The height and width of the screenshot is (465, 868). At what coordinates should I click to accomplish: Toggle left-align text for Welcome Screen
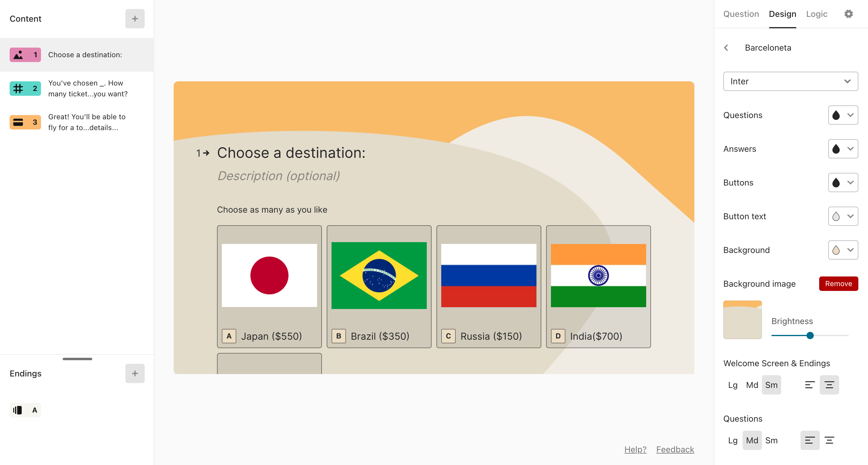[x=809, y=385]
